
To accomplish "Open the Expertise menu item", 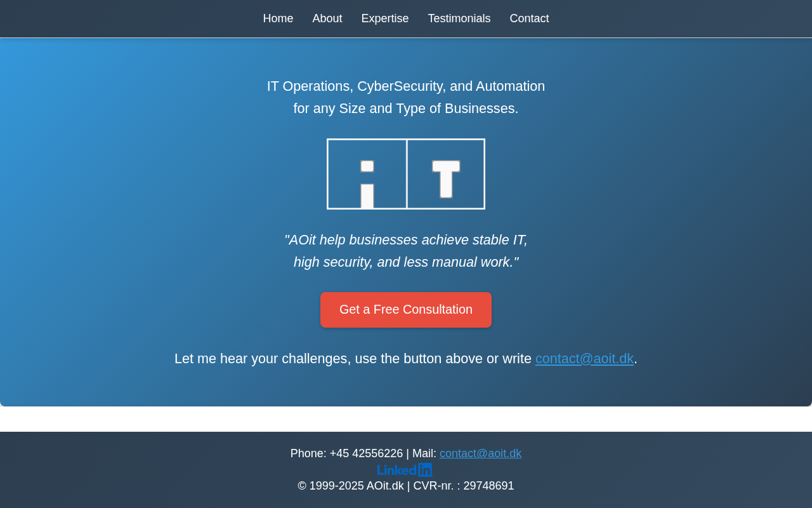I will tap(385, 18).
